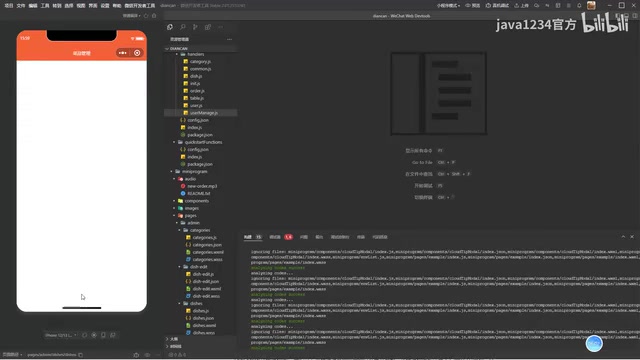Open the Source Control sidebar icon
Viewport: 640px width, 360px height.
(x=195, y=27)
